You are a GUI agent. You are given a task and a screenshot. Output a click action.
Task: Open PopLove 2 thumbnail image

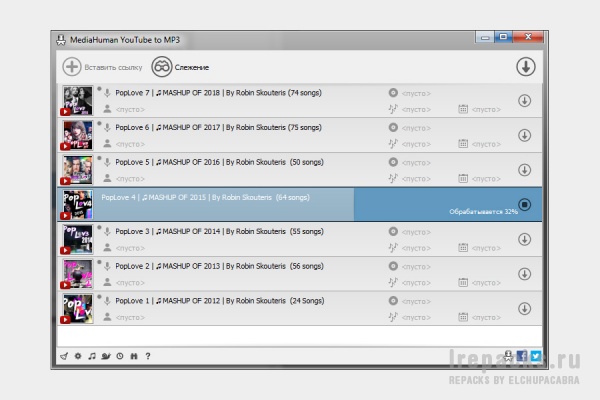78,274
